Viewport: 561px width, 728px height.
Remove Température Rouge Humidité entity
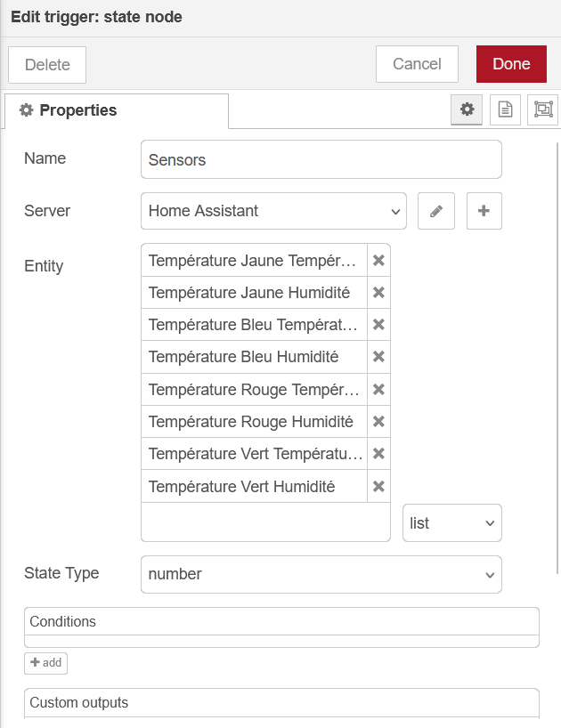coord(378,422)
